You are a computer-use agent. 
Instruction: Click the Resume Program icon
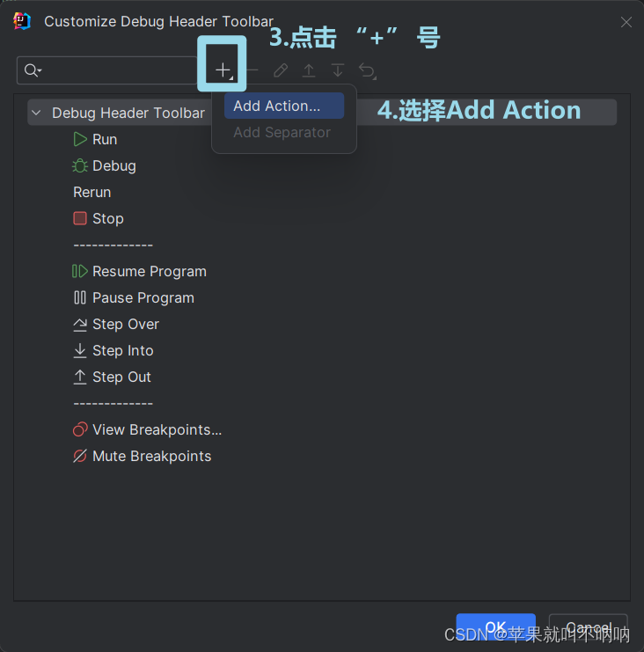pyautogui.click(x=80, y=271)
